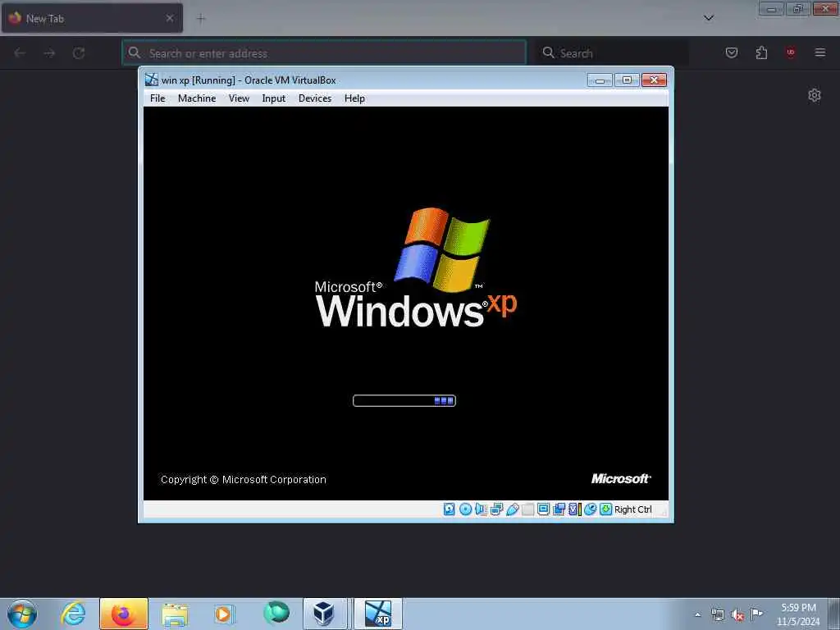Click the green round app icon on taskbar
The width and height of the screenshot is (840, 630).
(276, 613)
